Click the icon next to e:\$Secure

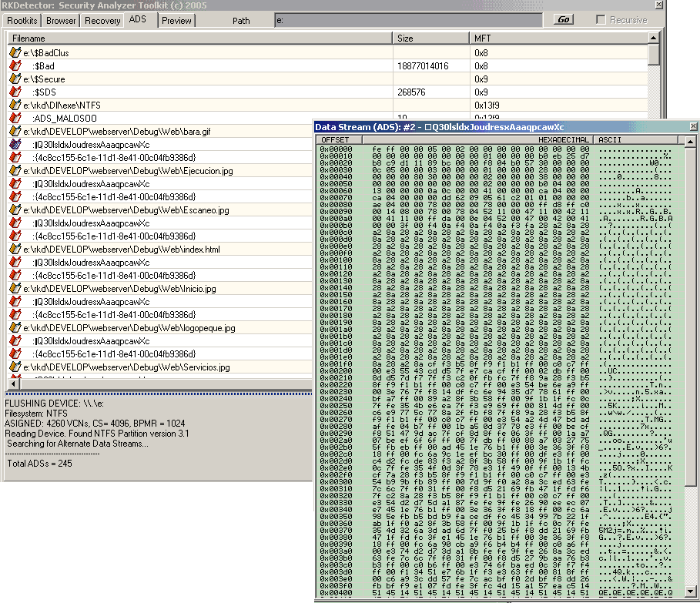click(15, 79)
